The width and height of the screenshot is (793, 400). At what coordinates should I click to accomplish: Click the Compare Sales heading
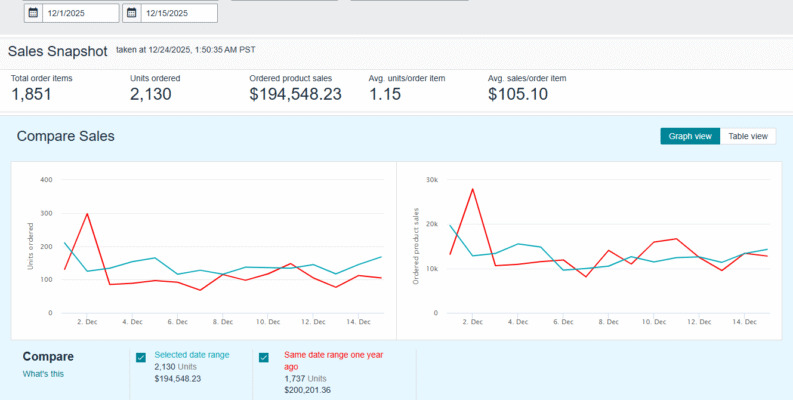click(x=66, y=136)
